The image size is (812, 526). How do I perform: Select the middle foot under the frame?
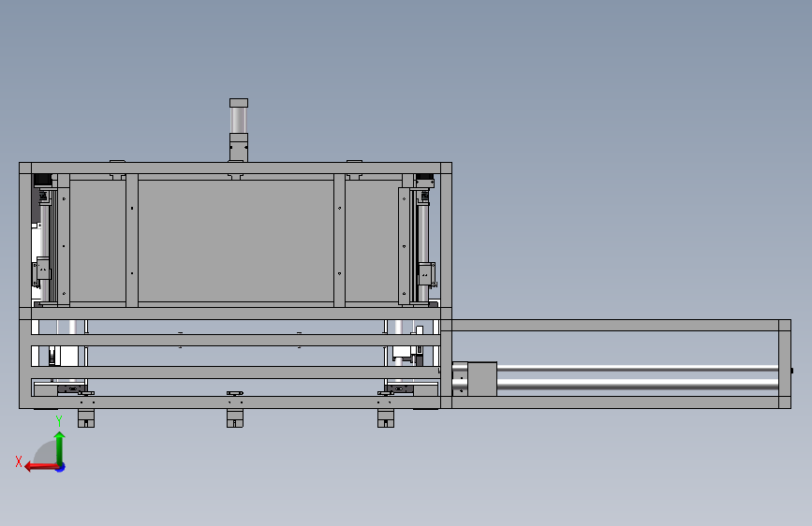point(235,418)
